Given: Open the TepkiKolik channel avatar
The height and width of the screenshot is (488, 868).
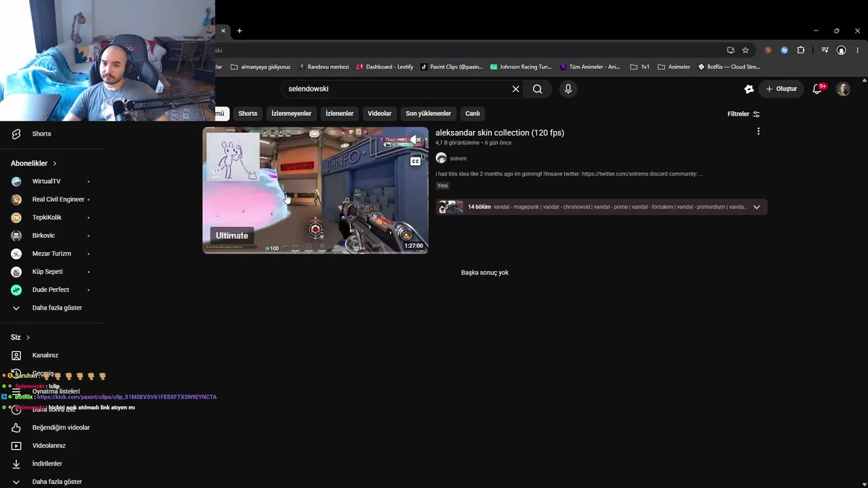Looking at the screenshot, I should (x=16, y=218).
